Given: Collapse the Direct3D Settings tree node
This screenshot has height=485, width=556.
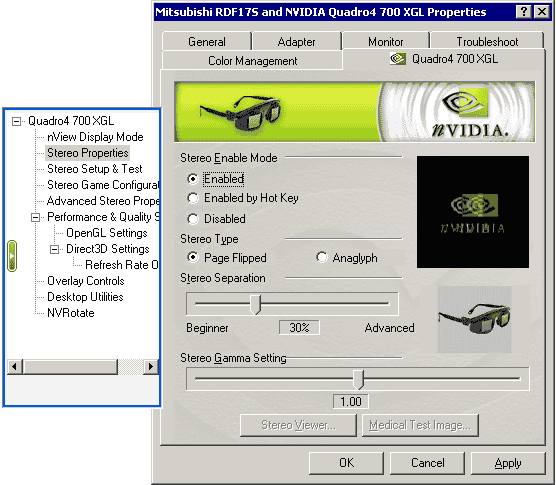Looking at the screenshot, I should pos(54,249).
